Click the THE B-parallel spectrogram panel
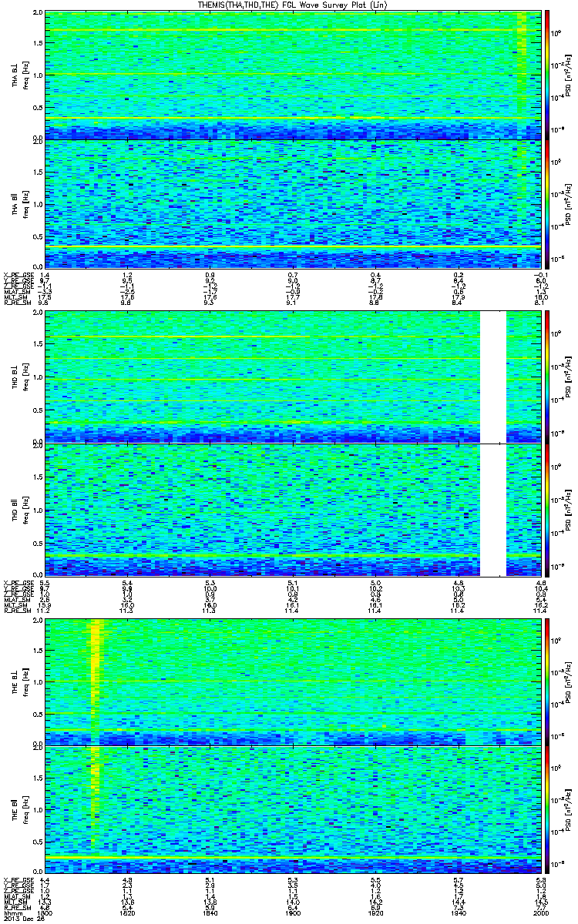This screenshot has height=924, width=578. pyautogui.click(x=293, y=809)
